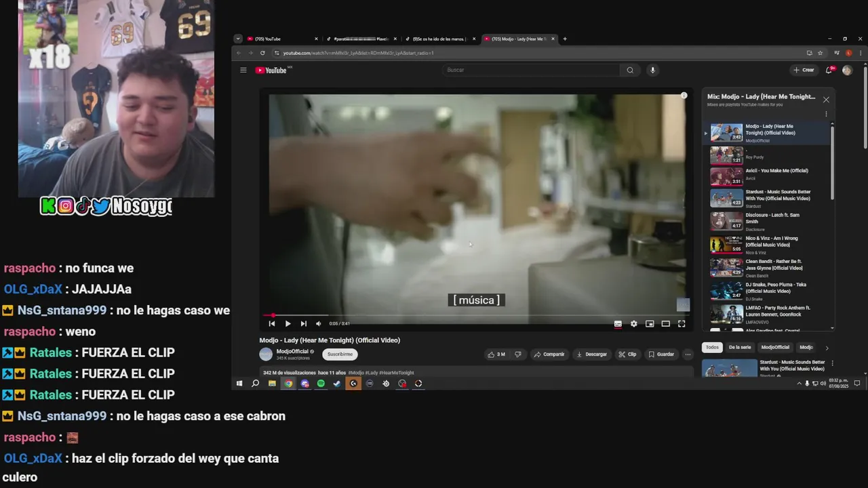Open a new browser tab

pos(565,39)
